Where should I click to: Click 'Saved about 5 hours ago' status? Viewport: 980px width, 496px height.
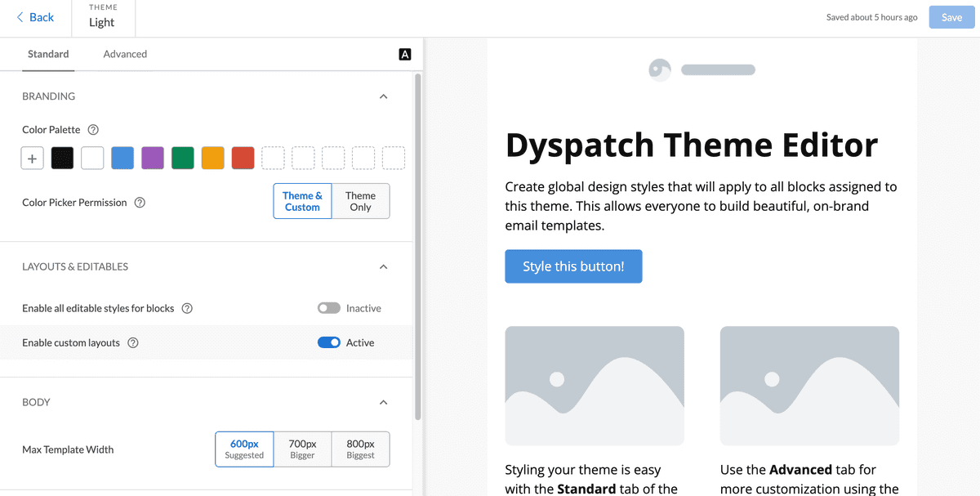[x=872, y=17]
